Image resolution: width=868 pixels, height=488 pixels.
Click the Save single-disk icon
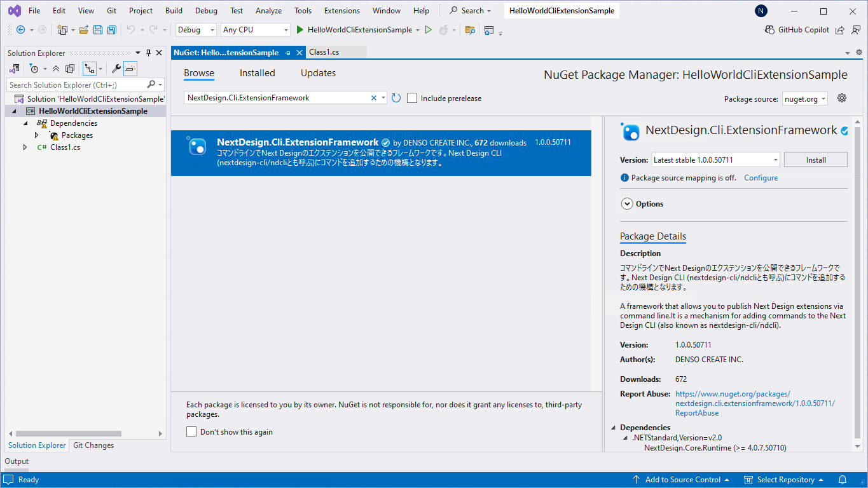click(98, 30)
